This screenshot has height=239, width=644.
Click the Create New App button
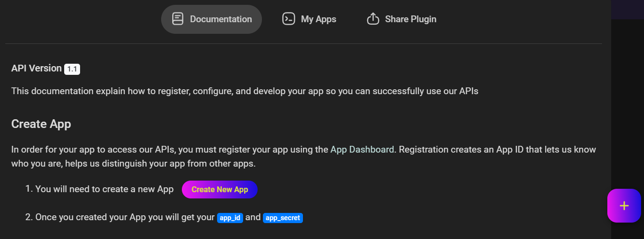pos(219,190)
